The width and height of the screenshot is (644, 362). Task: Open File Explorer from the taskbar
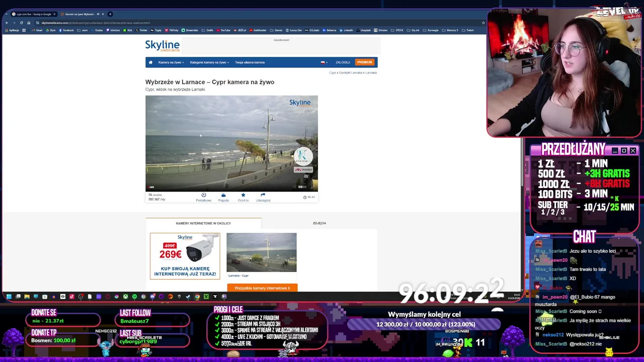click(x=27, y=297)
